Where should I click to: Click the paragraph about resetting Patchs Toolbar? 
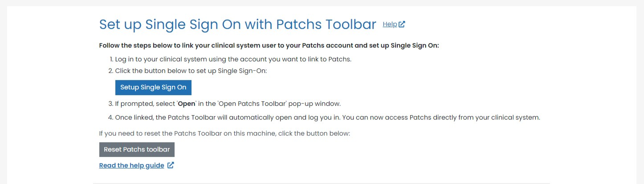point(225,133)
